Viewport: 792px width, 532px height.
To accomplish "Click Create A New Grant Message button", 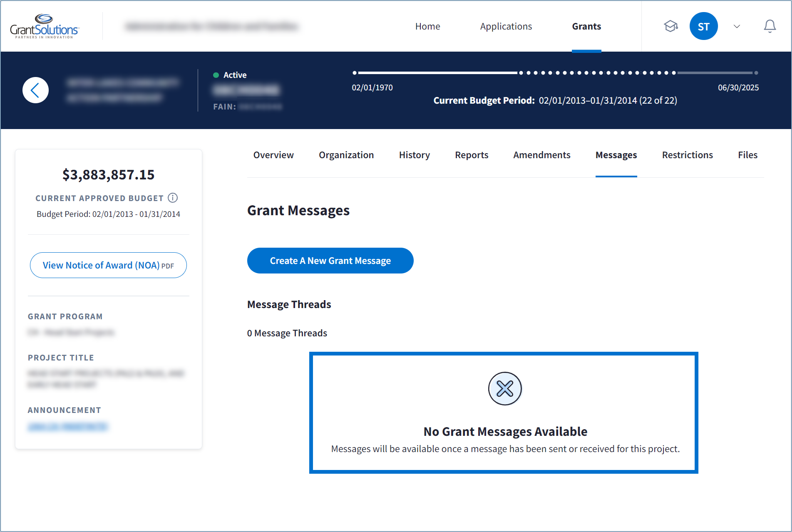I will (330, 261).
